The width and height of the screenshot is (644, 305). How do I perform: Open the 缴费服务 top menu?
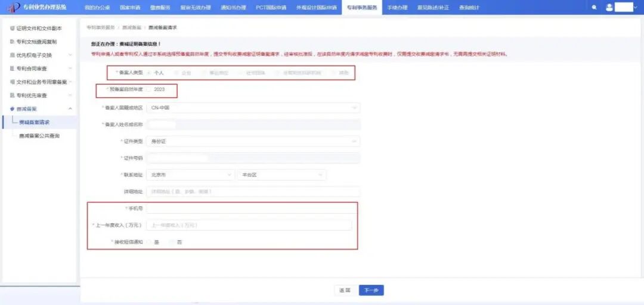click(160, 7)
